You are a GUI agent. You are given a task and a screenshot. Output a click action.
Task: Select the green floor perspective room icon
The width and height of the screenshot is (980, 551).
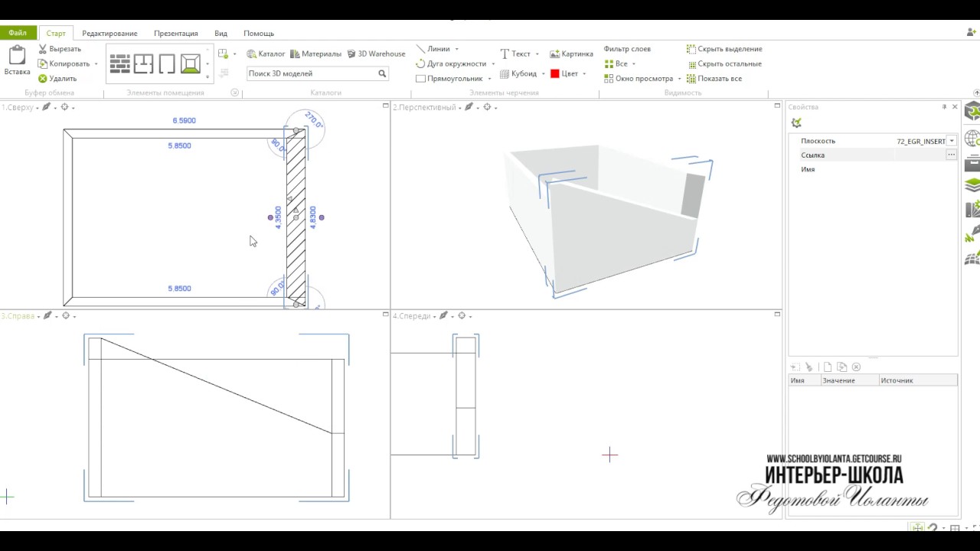pos(190,64)
